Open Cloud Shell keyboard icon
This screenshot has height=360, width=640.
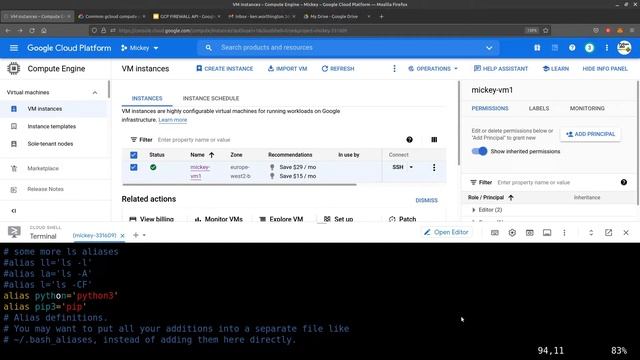click(494, 233)
